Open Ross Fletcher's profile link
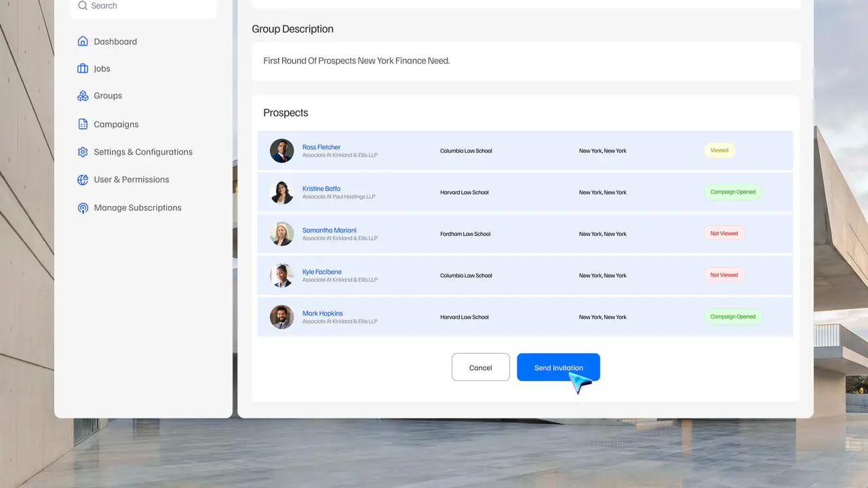 point(321,147)
